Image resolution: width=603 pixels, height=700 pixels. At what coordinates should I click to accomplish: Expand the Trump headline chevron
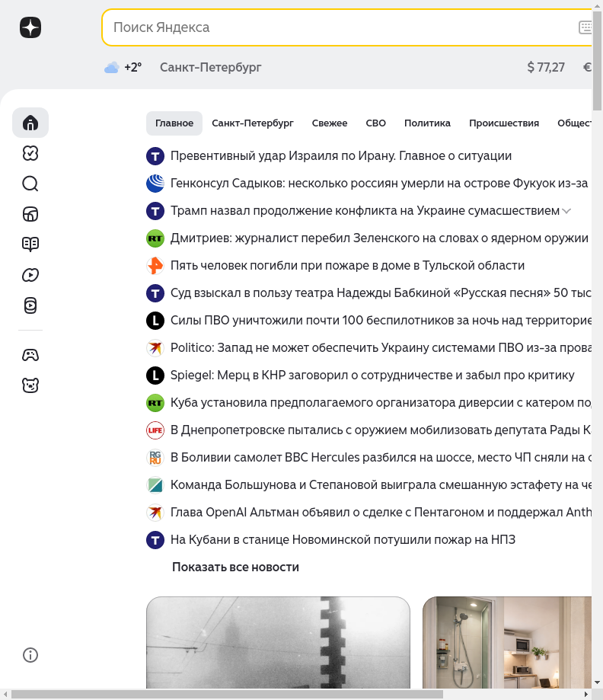click(566, 211)
